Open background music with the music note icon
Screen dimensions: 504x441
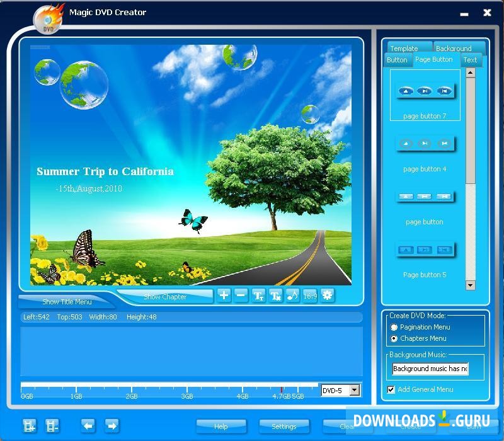292,295
